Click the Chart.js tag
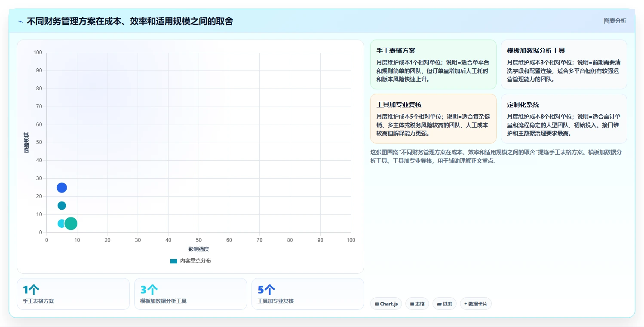The width and height of the screenshot is (644, 327). (x=386, y=304)
